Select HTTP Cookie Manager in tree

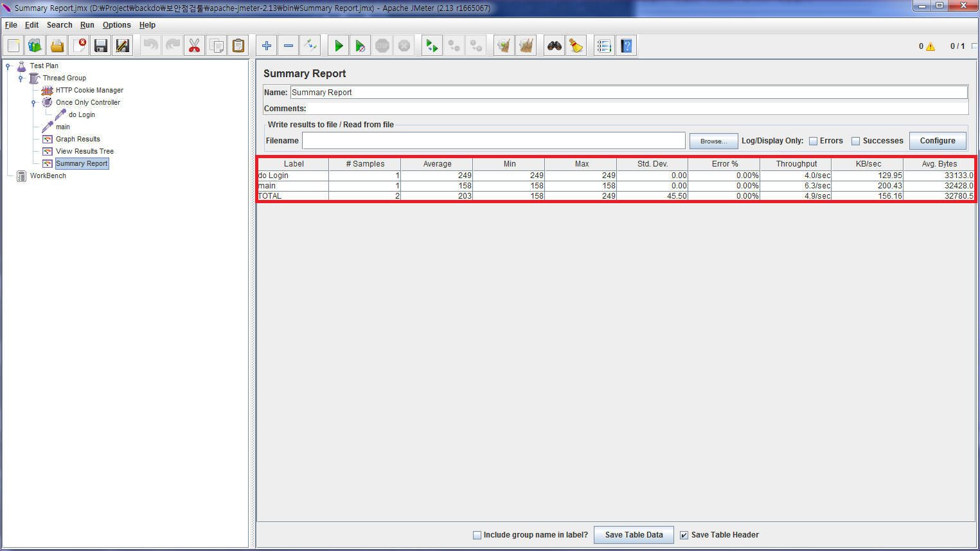[x=89, y=90]
